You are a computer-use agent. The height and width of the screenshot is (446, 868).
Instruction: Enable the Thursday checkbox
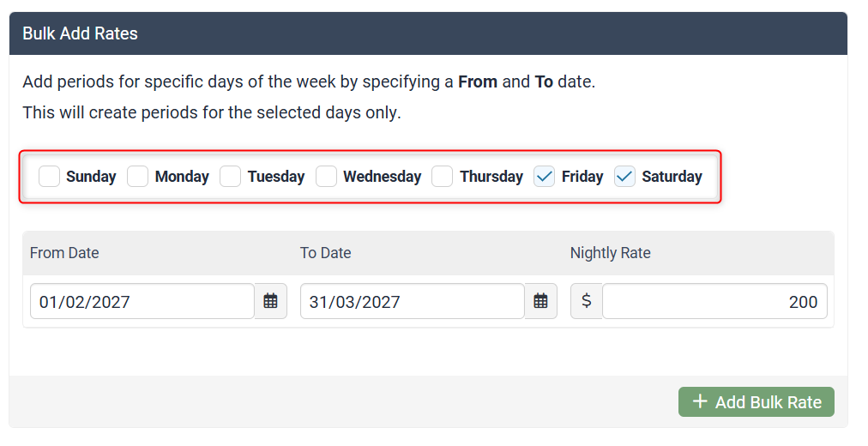click(x=443, y=176)
